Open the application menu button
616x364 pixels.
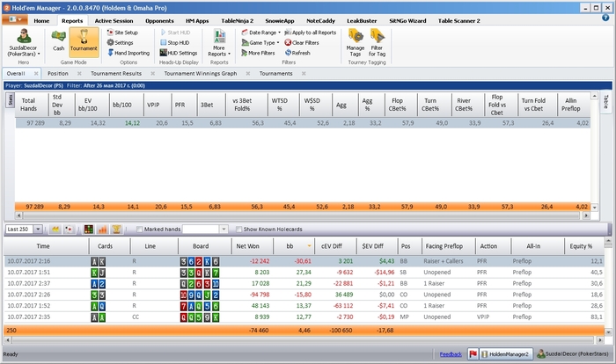pos(15,19)
